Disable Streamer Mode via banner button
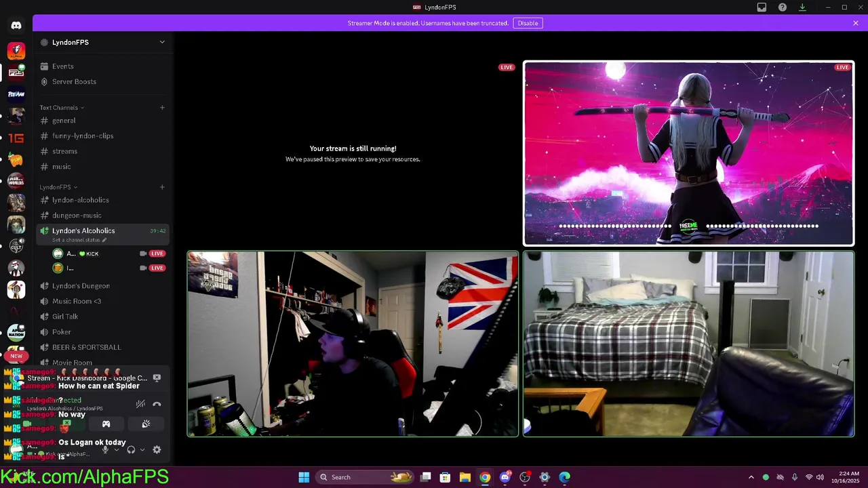 [528, 23]
